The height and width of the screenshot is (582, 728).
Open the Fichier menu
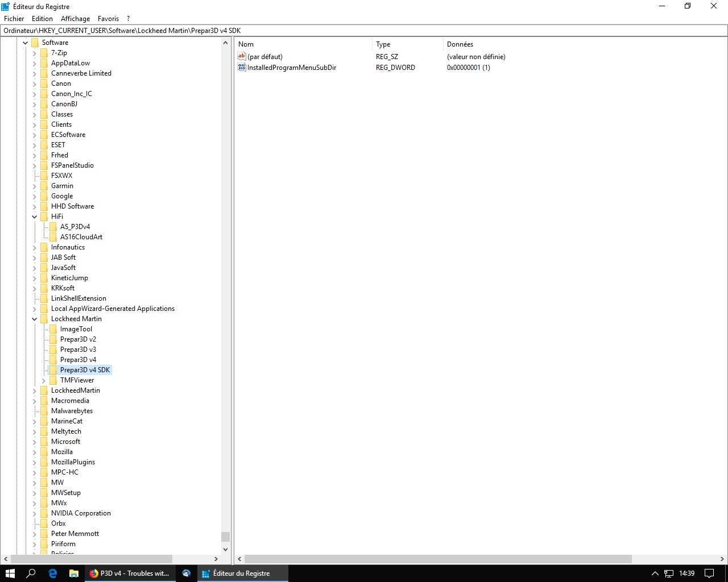14,19
